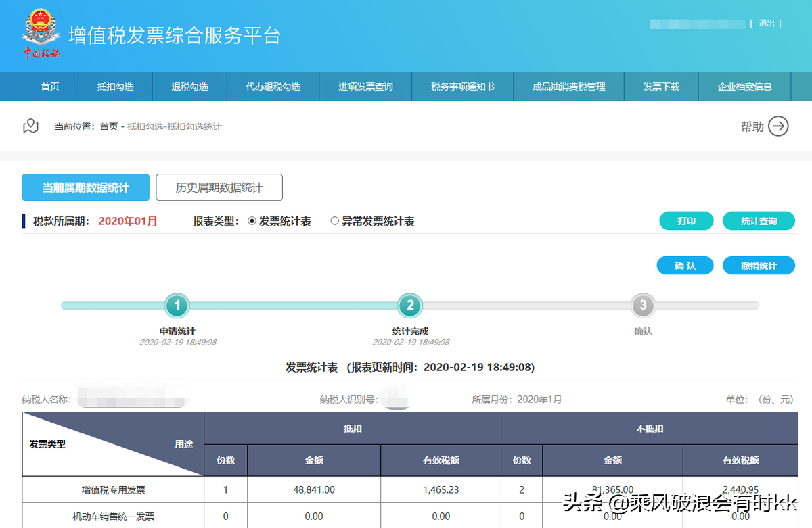Click the step 1 申请统计 circle
Image resolution: width=812 pixels, height=528 pixels.
click(177, 306)
